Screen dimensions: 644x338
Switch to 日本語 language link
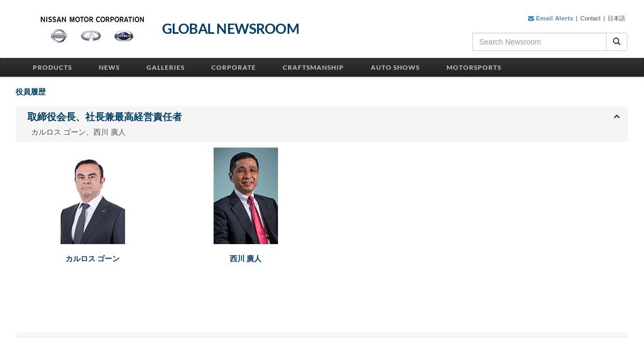pos(616,18)
